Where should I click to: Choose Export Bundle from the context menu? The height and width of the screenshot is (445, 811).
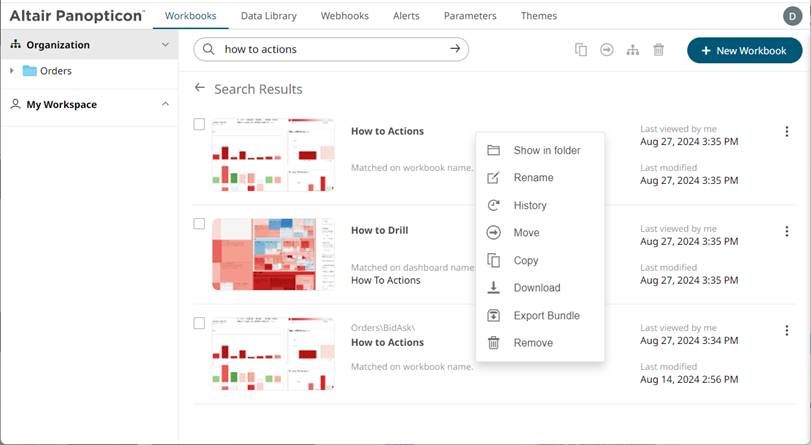coord(546,316)
